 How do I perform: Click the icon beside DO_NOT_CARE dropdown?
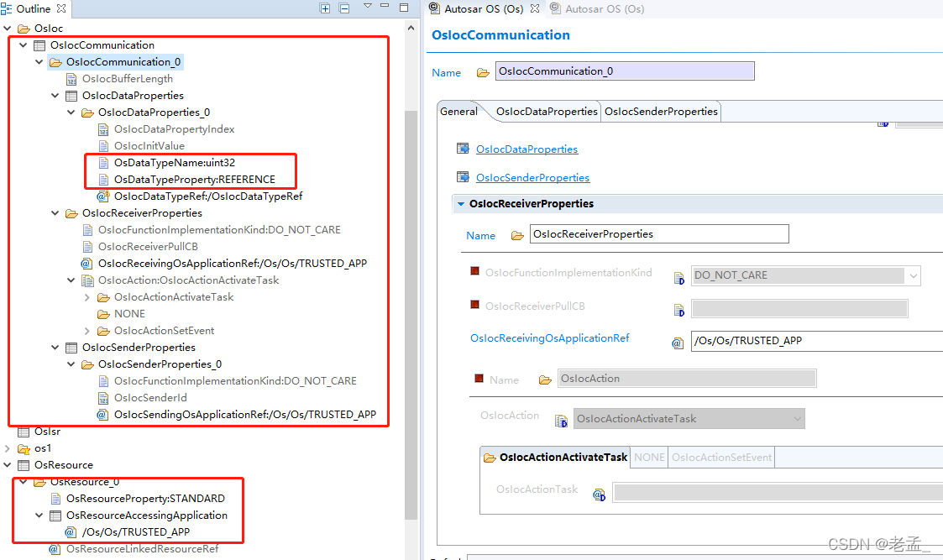(679, 278)
